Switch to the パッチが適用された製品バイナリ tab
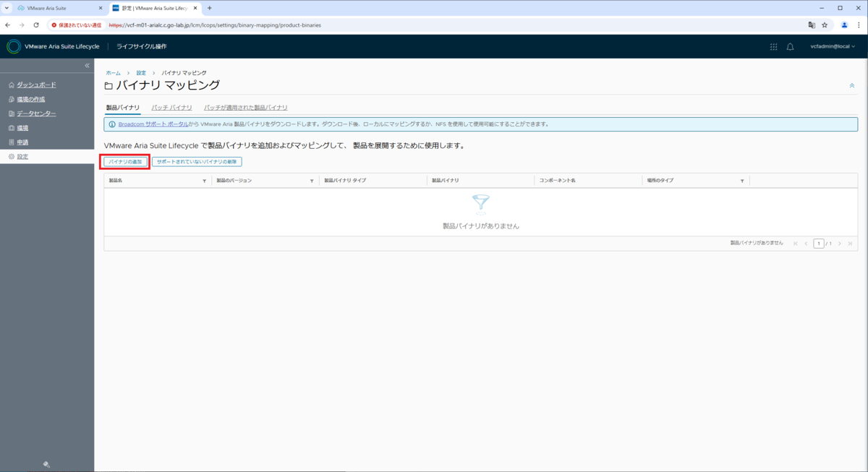Viewport: 868px width, 472px height. [x=246, y=108]
